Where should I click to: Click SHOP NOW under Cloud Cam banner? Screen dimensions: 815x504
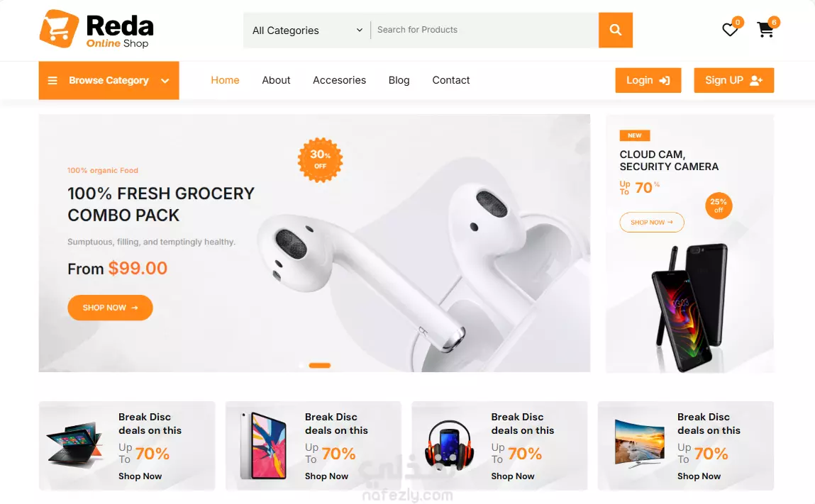tap(652, 223)
